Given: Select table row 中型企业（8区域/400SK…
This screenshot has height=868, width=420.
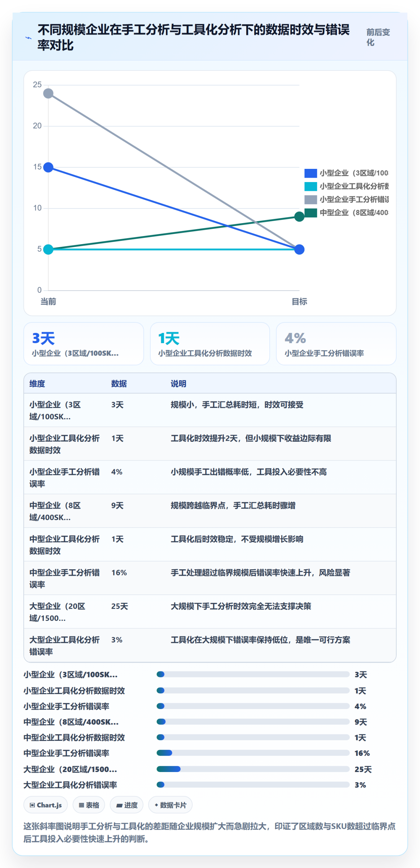Looking at the screenshot, I should (x=210, y=511).
